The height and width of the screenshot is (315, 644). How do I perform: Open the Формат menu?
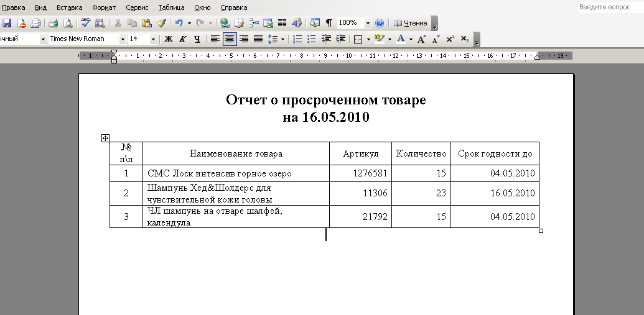[x=104, y=7]
